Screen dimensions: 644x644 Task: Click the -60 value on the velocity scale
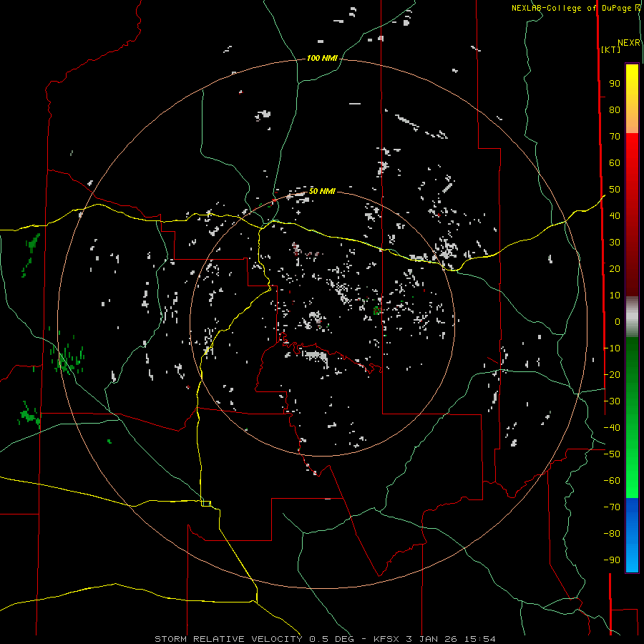click(x=612, y=481)
